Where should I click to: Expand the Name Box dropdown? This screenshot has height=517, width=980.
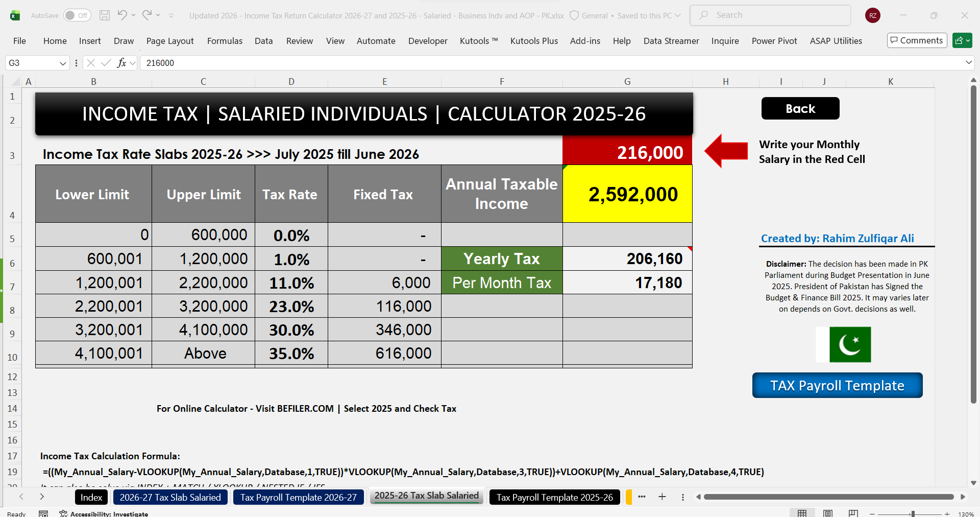pyautogui.click(x=63, y=63)
